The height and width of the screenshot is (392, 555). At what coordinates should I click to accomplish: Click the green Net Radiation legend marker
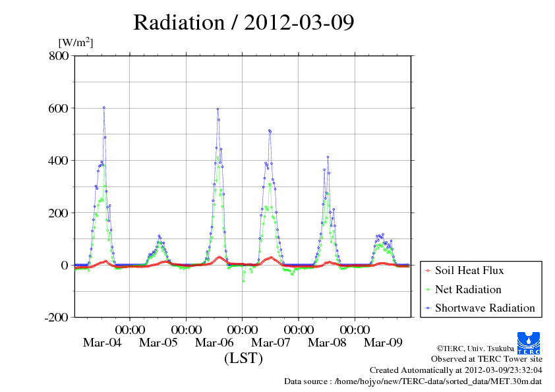point(427,290)
